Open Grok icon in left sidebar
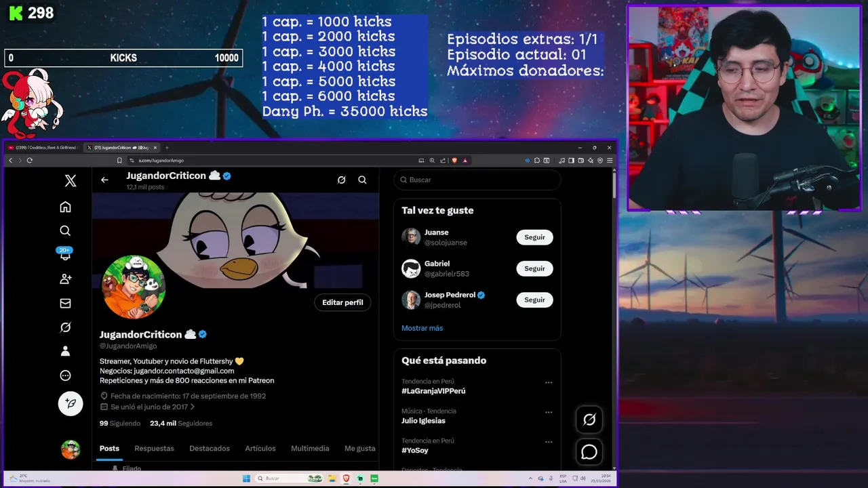This screenshot has width=868, height=488. 65,327
